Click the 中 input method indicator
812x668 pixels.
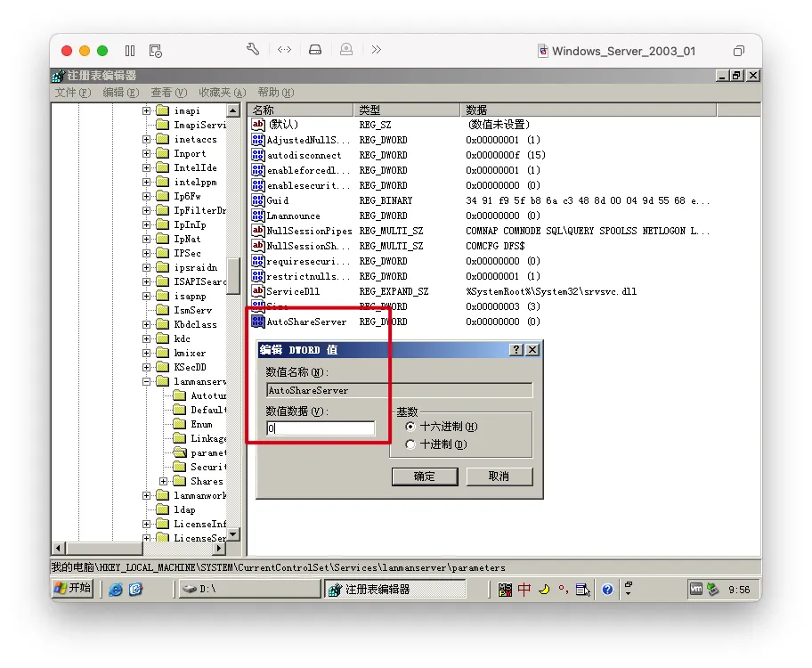pyautogui.click(x=524, y=590)
